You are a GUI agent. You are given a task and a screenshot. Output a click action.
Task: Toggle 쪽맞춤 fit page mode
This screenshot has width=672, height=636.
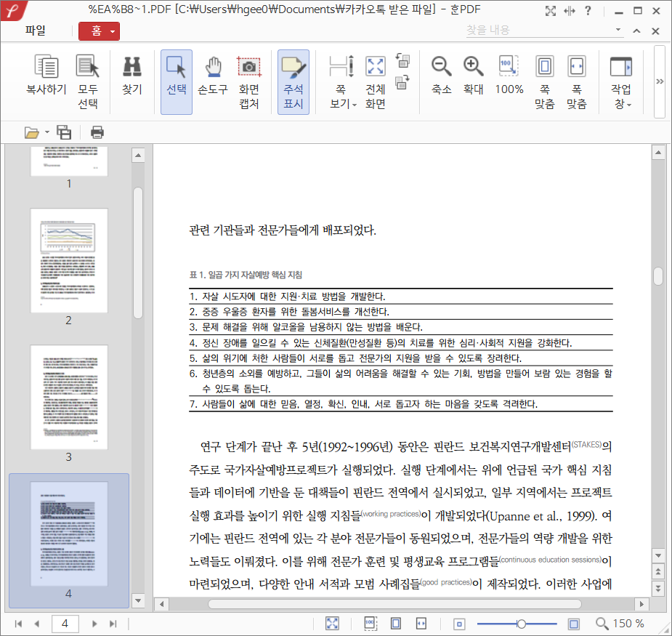tap(544, 81)
